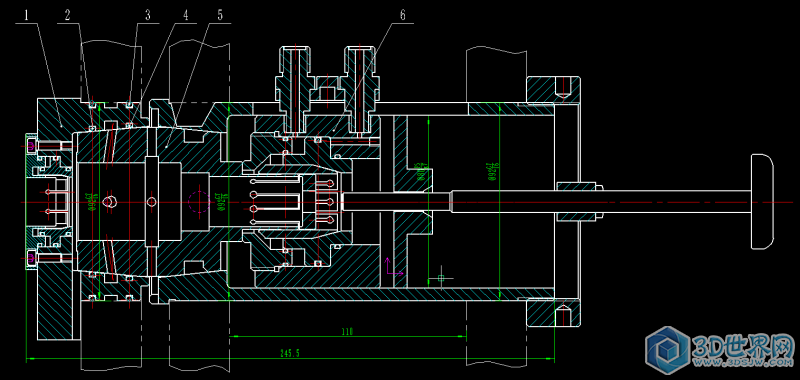Click the magenta UCS axis icon
800x380 pixels.
(x=390, y=266)
